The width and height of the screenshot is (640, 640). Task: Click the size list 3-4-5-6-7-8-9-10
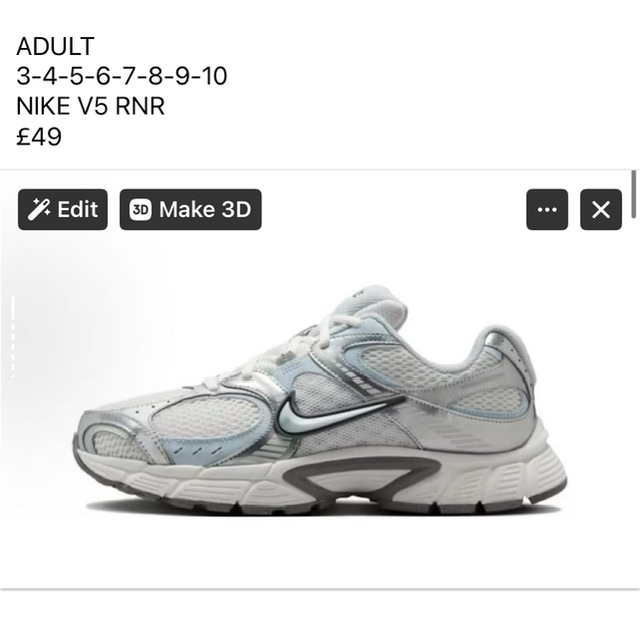pyautogui.click(x=122, y=76)
